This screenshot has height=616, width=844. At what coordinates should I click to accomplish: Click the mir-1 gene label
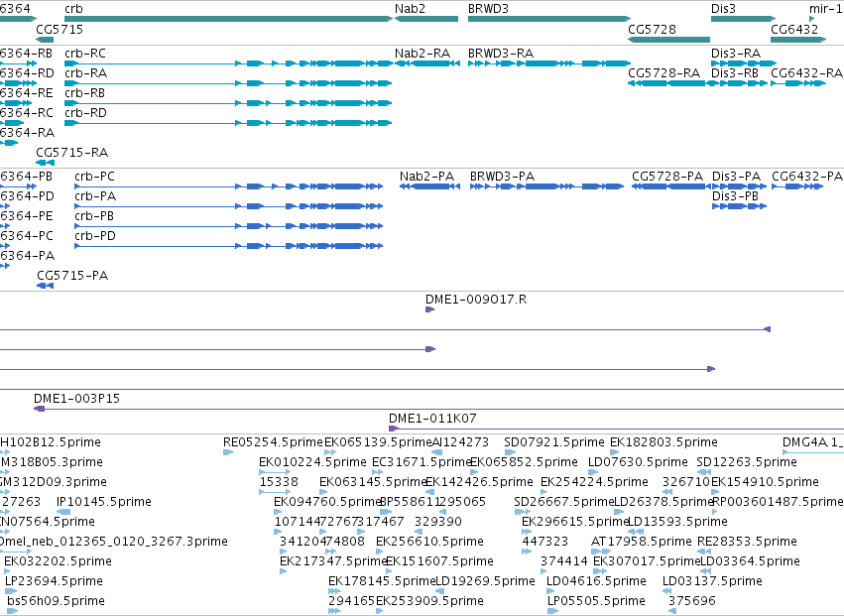coord(826,9)
